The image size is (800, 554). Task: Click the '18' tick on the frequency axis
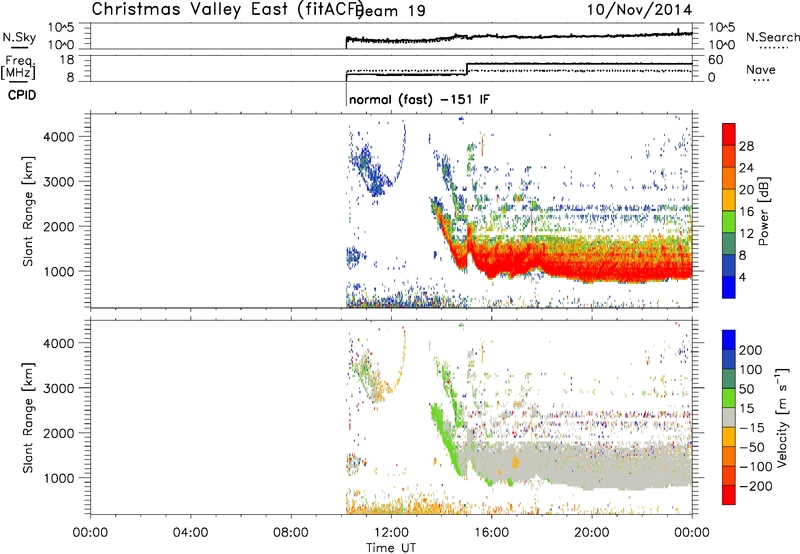67,60
